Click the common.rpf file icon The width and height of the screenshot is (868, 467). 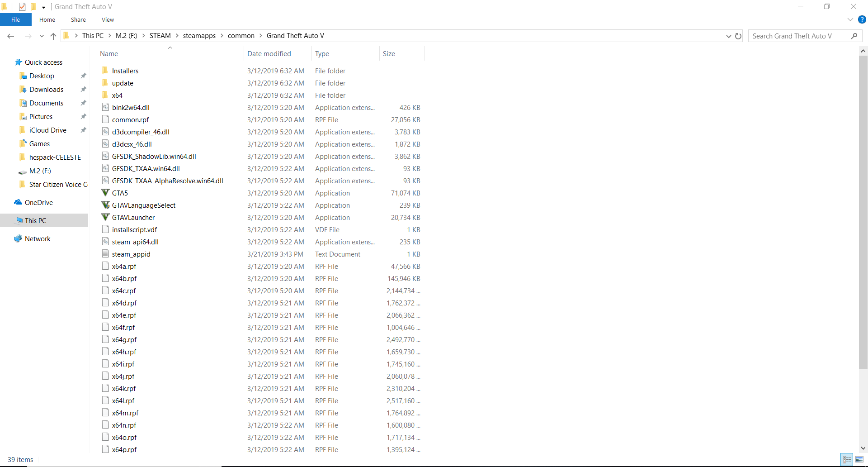[105, 119]
